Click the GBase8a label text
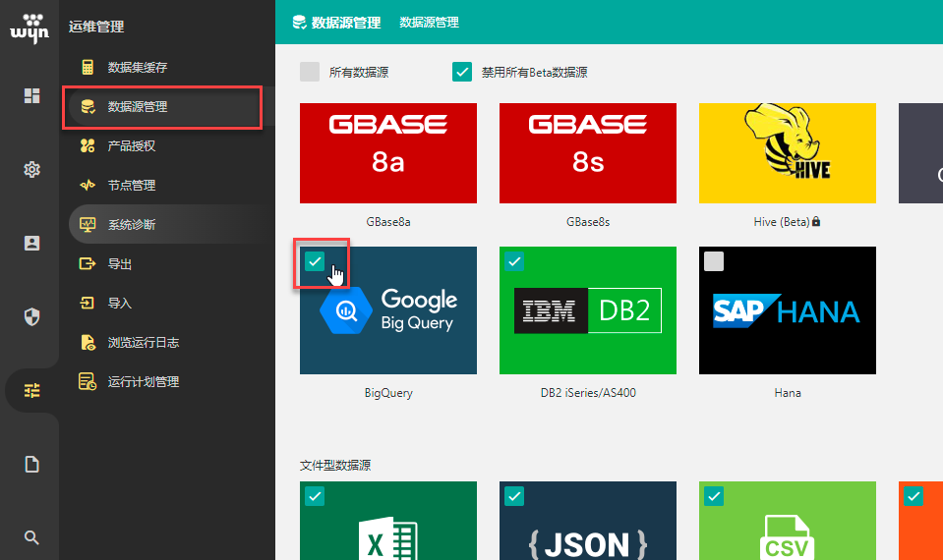 (x=388, y=222)
